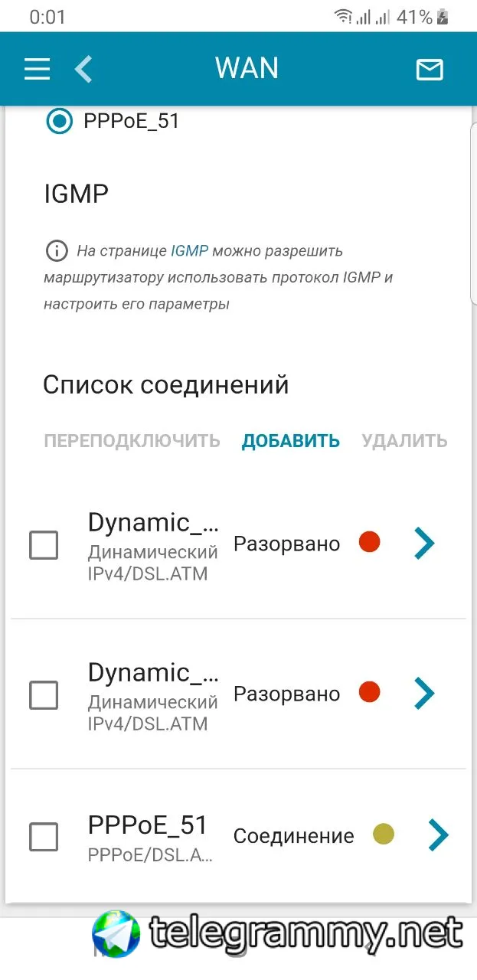Open the mail notifications icon
Image resolution: width=477 pixels, height=980 pixels.
point(430,70)
